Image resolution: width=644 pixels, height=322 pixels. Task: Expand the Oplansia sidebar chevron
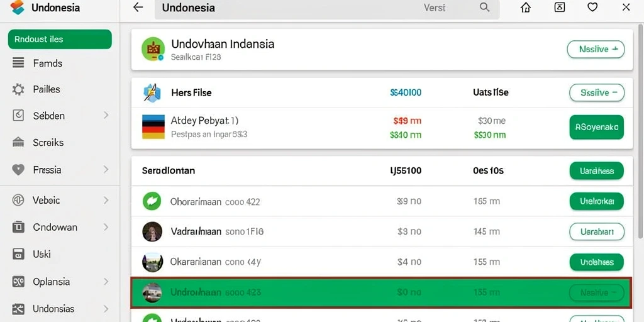point(106,282)
